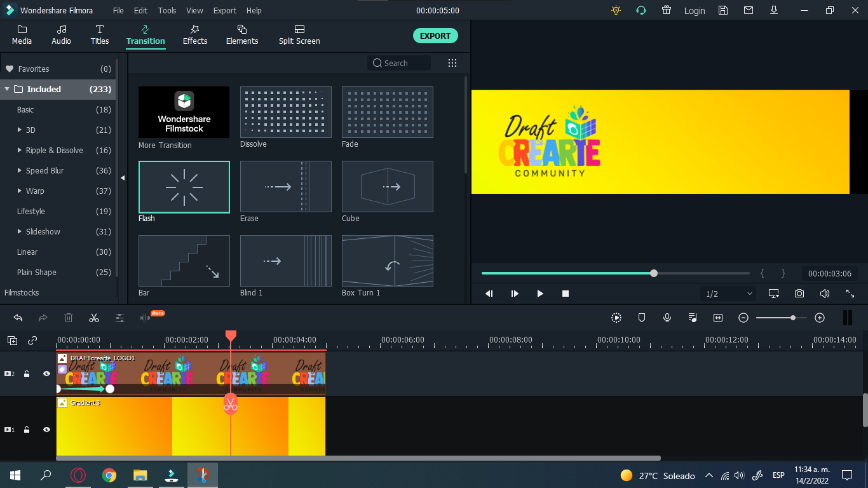Screen dimensions: 868x488
Task: Click the preview volume speaker icon
Action: pyautogui.click(x=825, y=294)
